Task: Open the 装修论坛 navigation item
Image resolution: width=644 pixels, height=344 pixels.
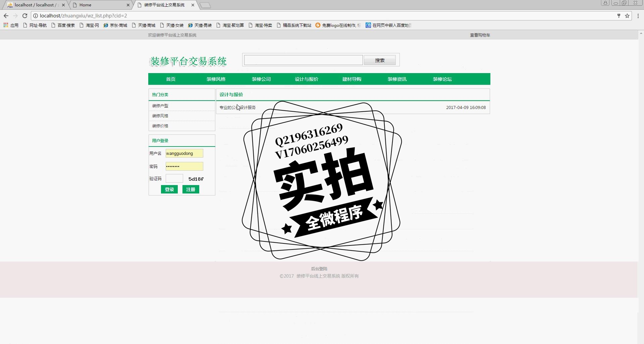Action: coord(442,79)
